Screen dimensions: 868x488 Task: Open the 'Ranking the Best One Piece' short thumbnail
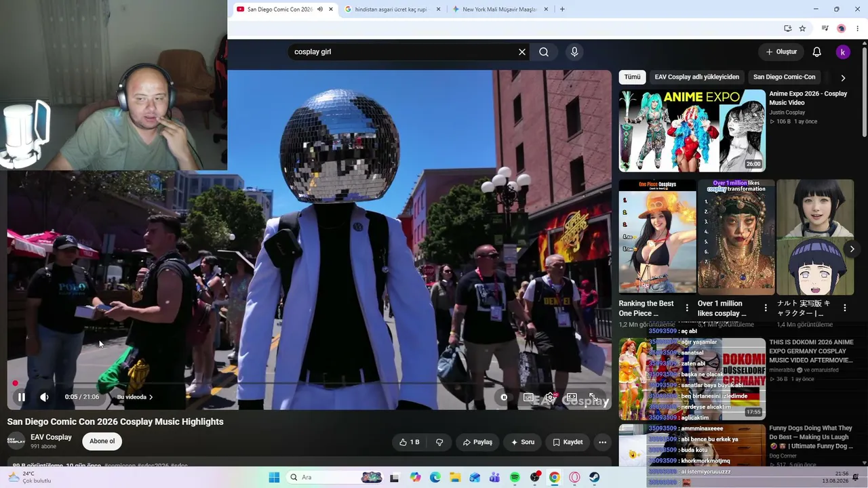coord(658,237)
